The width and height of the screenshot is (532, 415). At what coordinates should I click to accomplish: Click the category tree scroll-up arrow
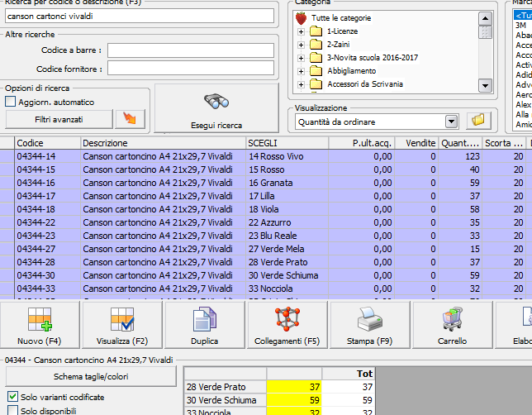click(x=485, y=19)
